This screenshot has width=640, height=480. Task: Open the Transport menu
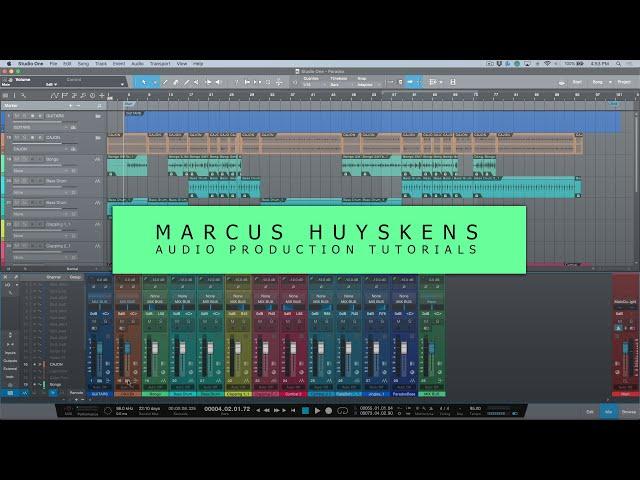(x=160, y=64)
